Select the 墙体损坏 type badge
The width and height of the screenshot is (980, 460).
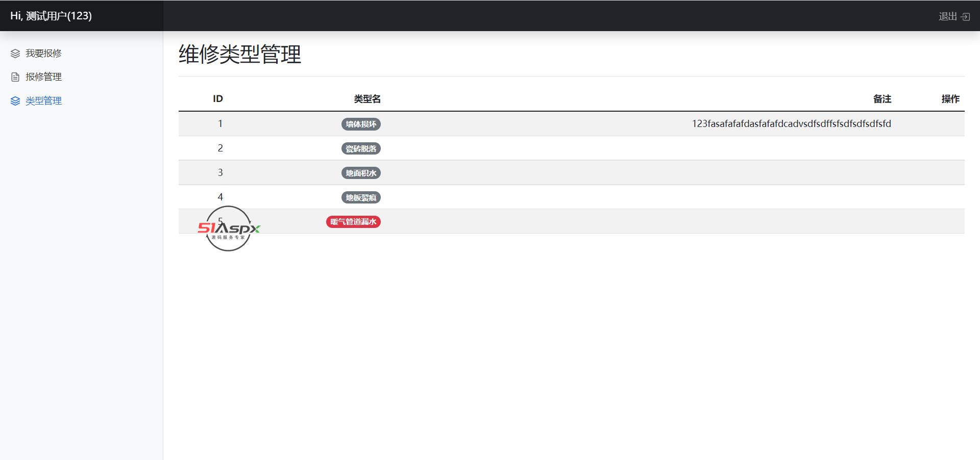tap(361, 124)
